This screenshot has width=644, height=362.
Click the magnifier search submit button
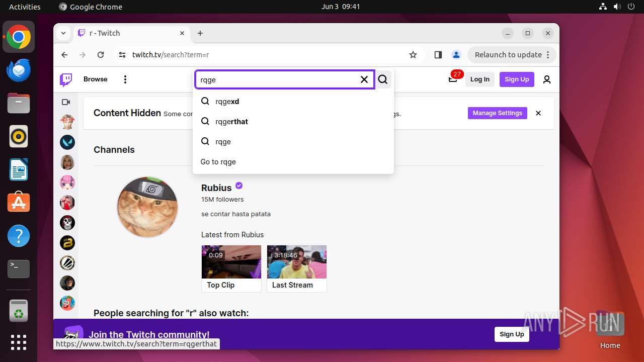[x=383, y=79]
